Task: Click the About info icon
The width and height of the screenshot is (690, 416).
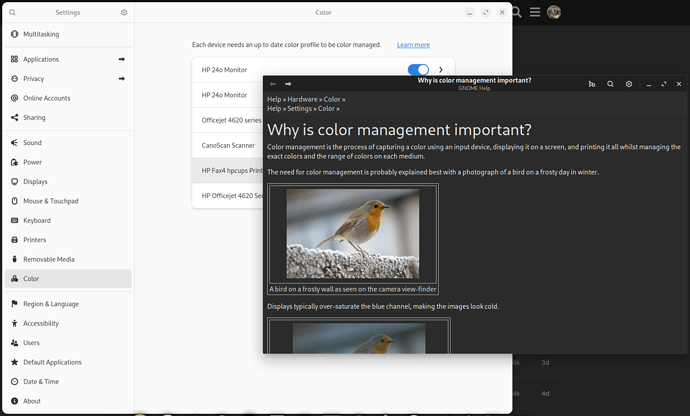Action: coord(15,401)
